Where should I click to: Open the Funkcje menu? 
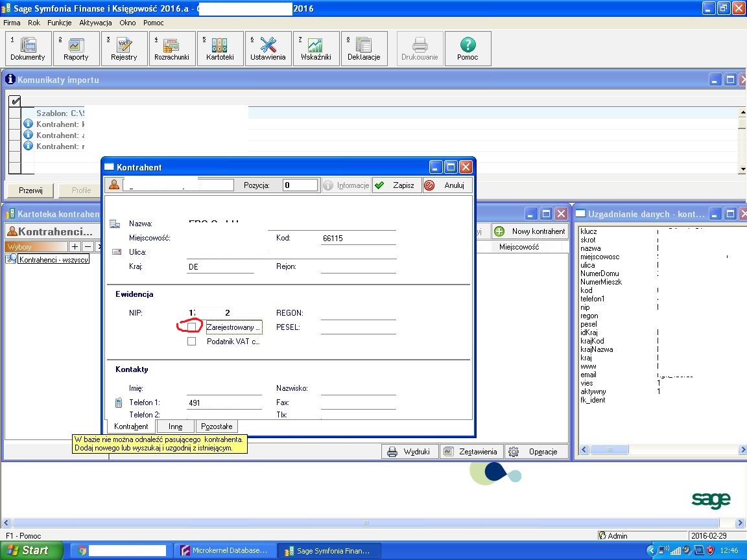[x=59, y=23]
